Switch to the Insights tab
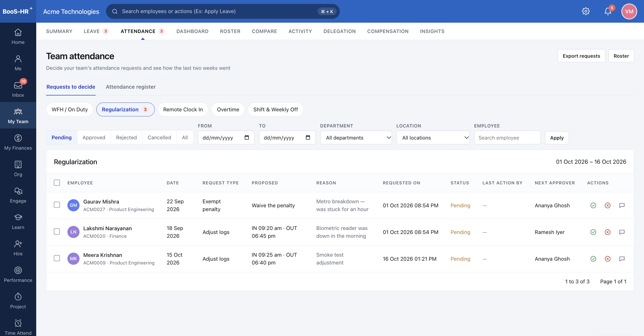Screen dimensions: 644x336 click(432, 31)
